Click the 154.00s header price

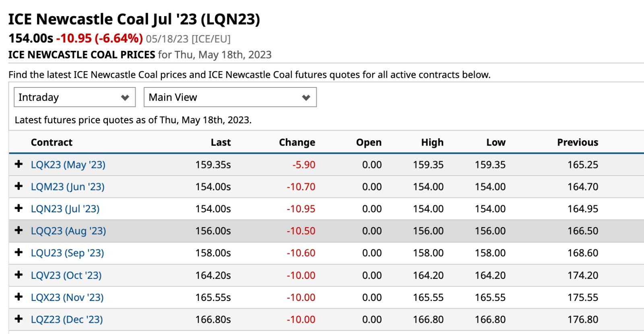click(31, 38)
